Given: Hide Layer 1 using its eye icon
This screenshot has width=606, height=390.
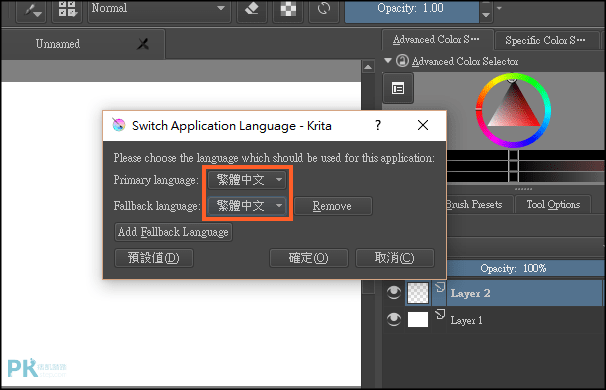Looking at the screenshot, I should pos(394,319).
